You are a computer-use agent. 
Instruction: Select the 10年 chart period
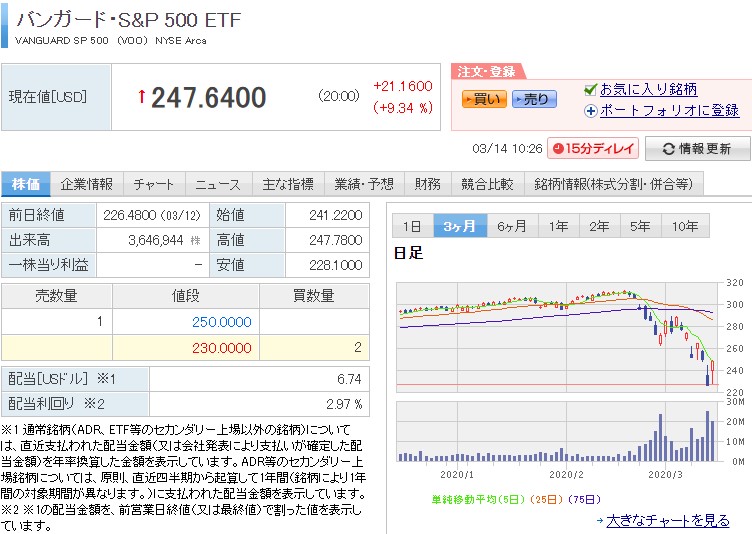[685, 226]
